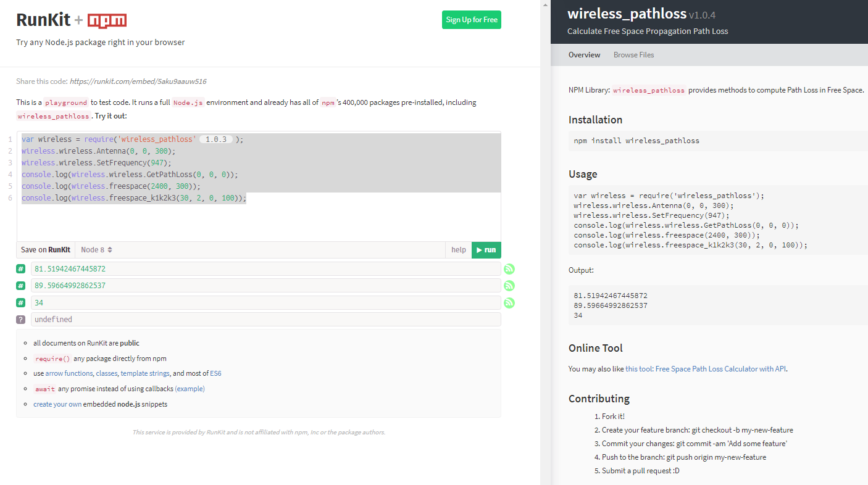Click the 1.0.3 version selector in code

(x=216, y=139)
